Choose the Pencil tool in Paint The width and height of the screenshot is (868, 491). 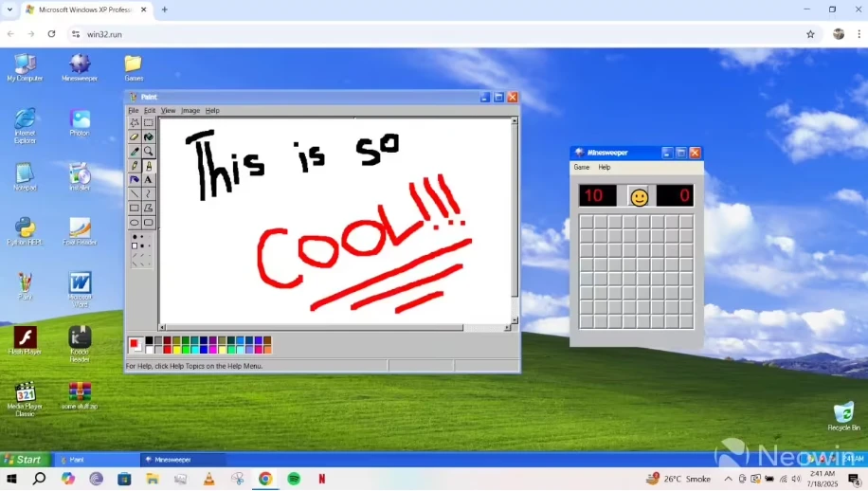click(135, 166)
